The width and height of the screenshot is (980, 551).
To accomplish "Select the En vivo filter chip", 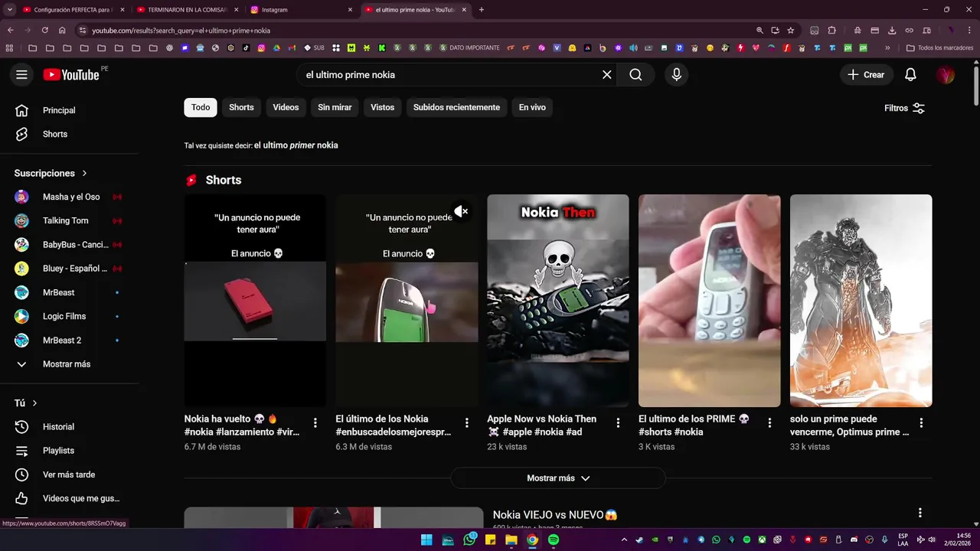I will click(532, 108).
